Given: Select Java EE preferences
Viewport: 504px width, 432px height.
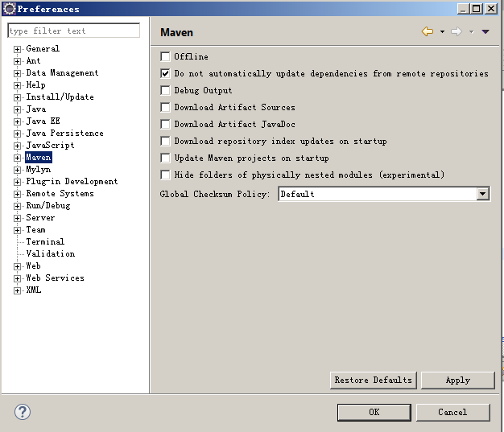Looking at the screenshot, I should click(x=43, y=121).
